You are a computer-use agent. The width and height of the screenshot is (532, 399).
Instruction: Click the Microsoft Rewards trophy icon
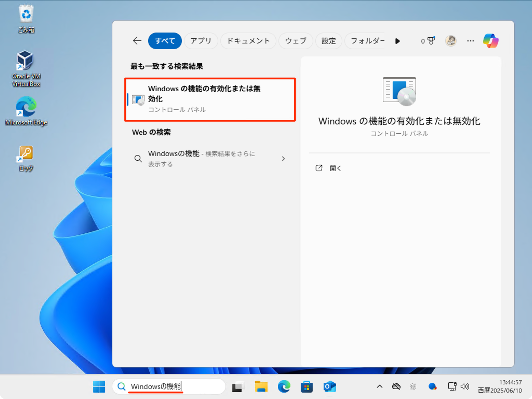(x=431, y=41)
